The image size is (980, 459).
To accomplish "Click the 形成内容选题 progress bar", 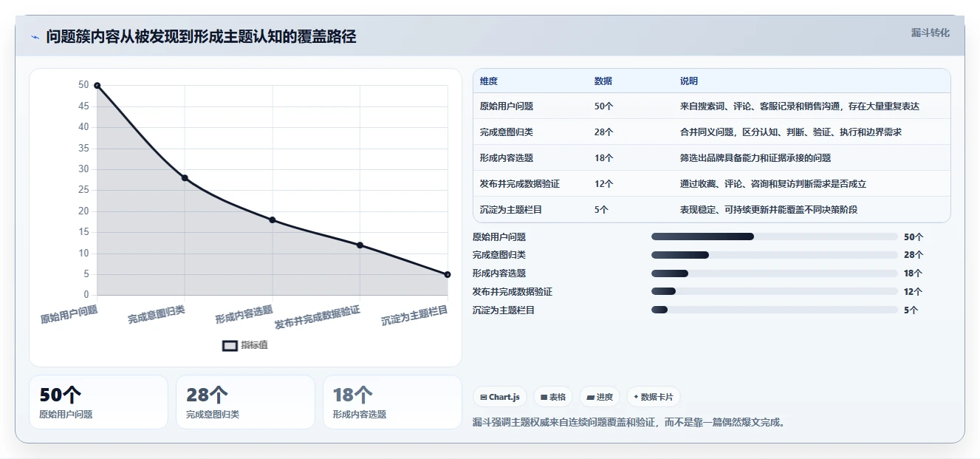I will [x=775, y=273].
